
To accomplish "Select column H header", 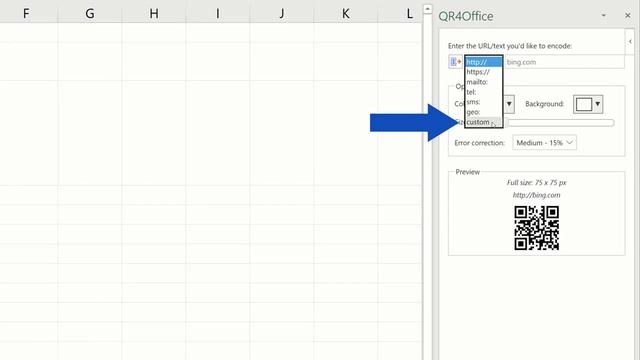I will pyautogui.click(x=154, y=14).
